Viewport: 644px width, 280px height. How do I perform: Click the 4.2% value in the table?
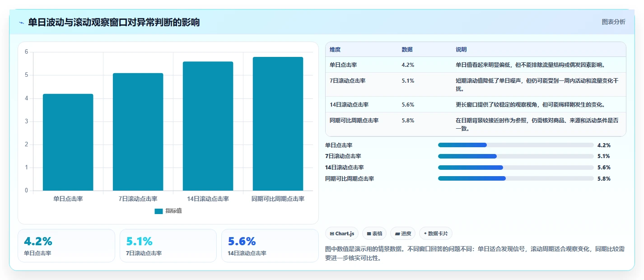408,65
